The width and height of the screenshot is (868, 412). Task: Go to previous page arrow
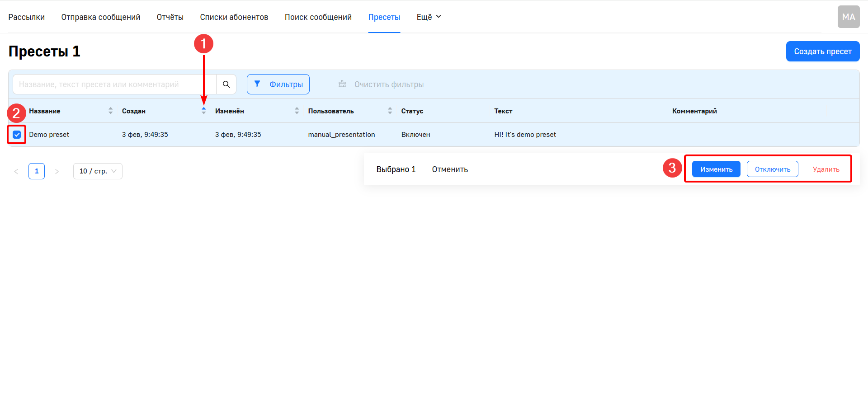(x=16, y=171)
